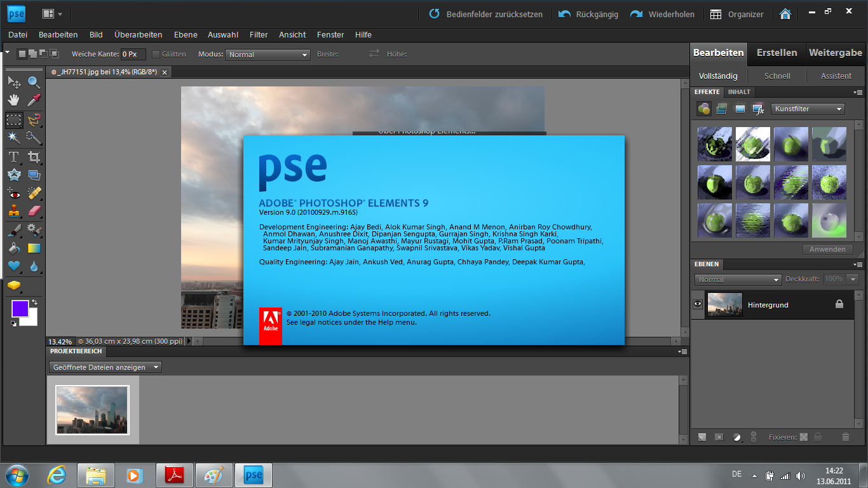Click the Weiche Kante input field

[133, 55]
